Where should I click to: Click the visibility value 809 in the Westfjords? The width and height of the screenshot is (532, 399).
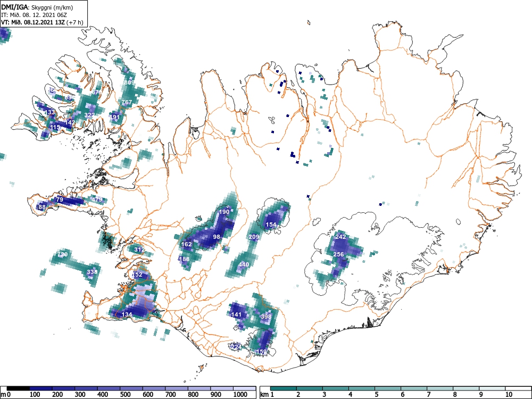tap(129, 82)
